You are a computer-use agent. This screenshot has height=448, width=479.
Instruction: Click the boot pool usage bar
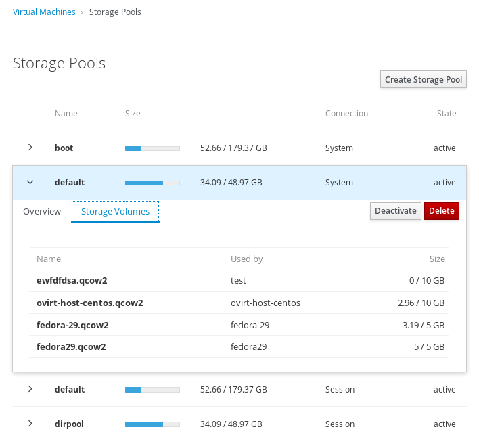(152, 148)
